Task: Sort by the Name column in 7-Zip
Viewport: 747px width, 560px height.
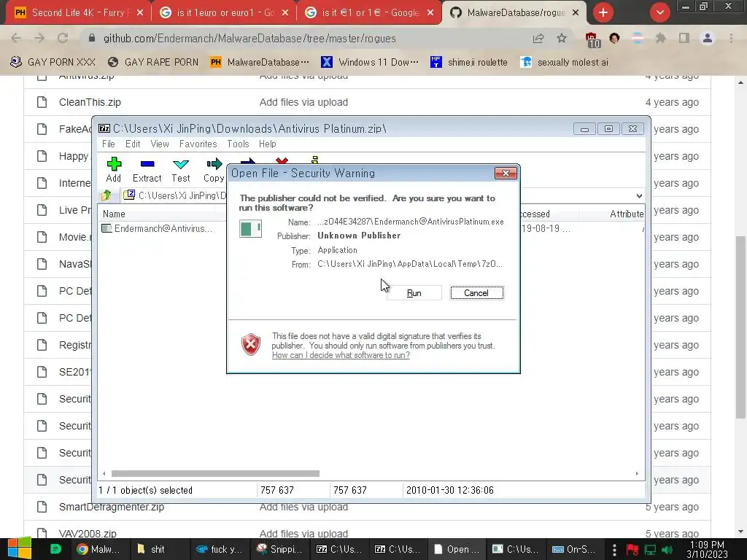Action: [x=114, y=214]
